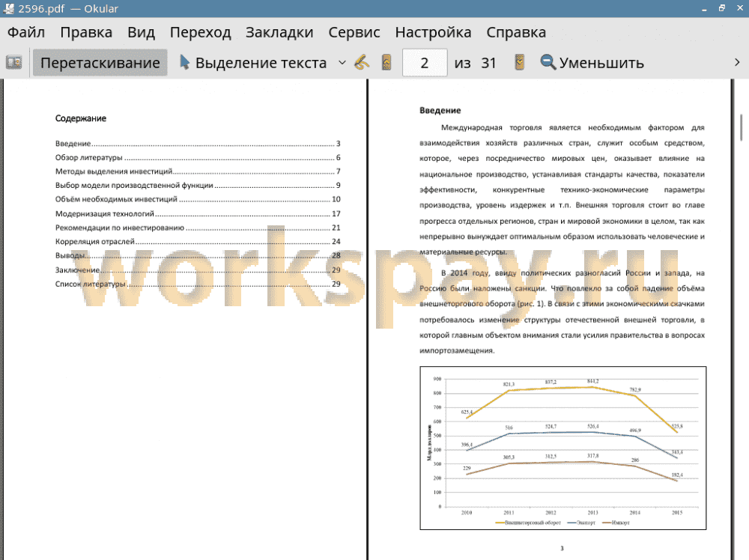Image resolution: width=749 pixels, height=560 pixels.
Task: Select contents entry Объём необходимых инвестиций
Action: click(x=198, y=199)
